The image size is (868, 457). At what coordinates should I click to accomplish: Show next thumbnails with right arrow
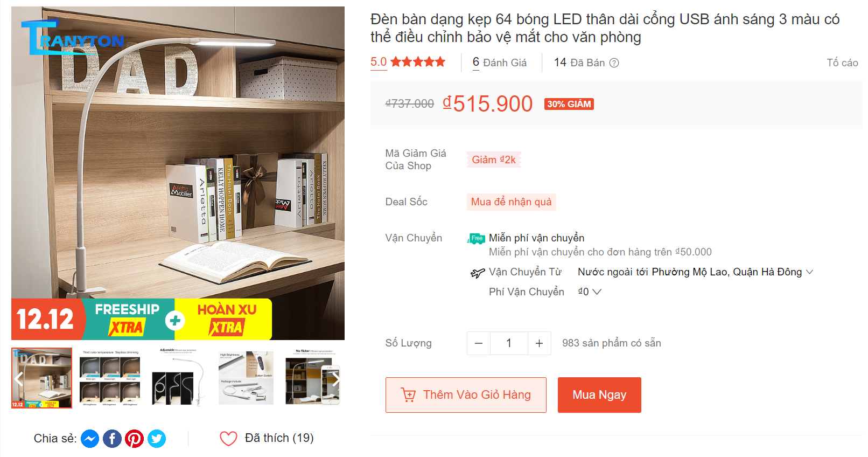[x=336, y=379]
